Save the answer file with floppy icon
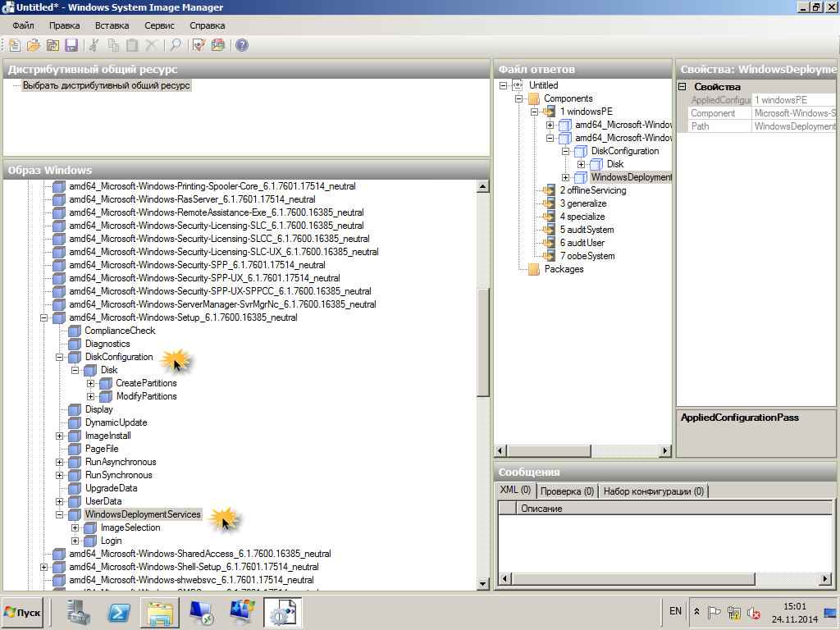This screenshot has width=840, height=630. 71,46
